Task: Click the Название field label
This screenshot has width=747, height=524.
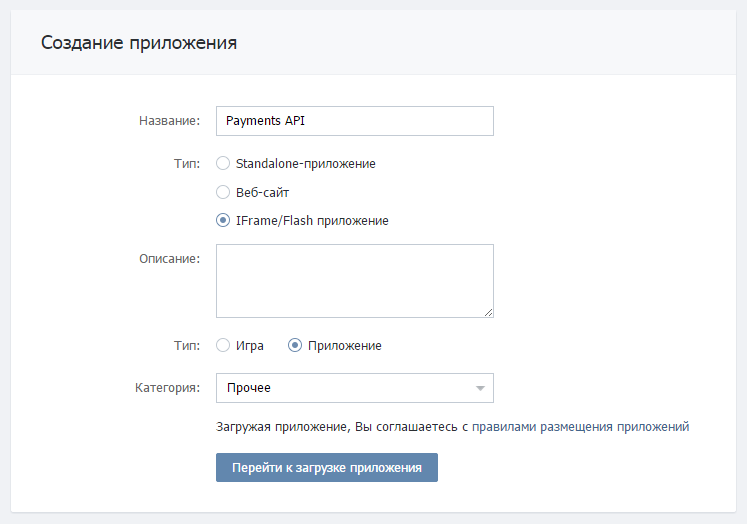Action: 170,121
